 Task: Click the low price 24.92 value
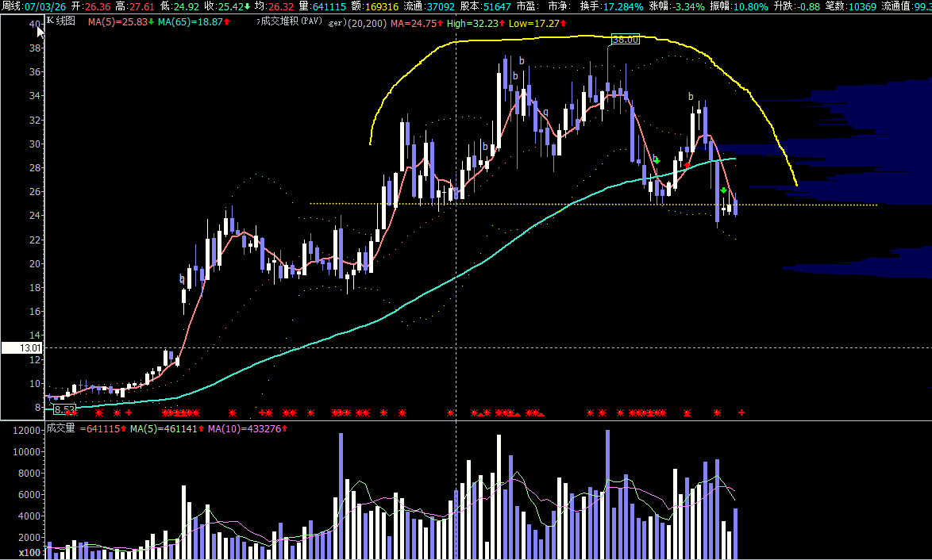coord(186,6)
